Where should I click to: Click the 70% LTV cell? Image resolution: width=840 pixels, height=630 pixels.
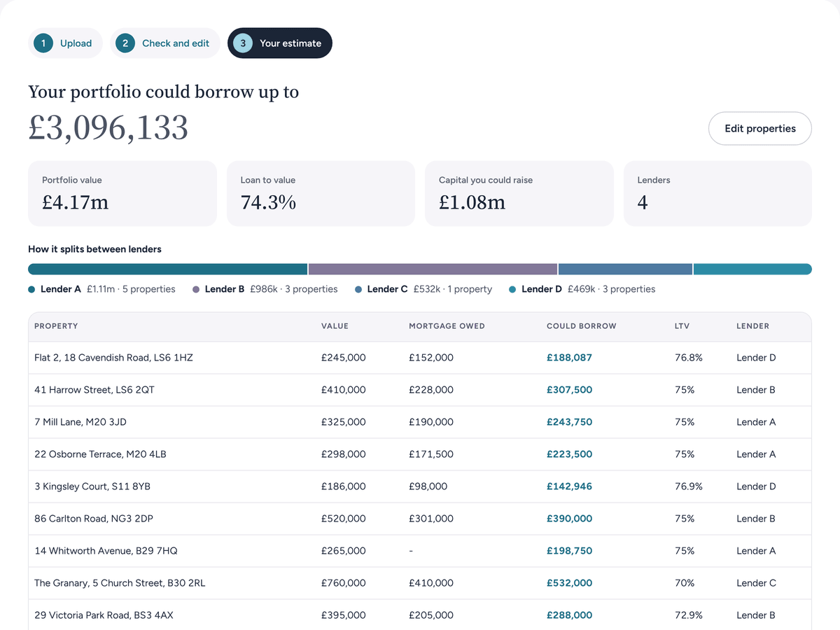pyautogui.click(x=685, y=583)
